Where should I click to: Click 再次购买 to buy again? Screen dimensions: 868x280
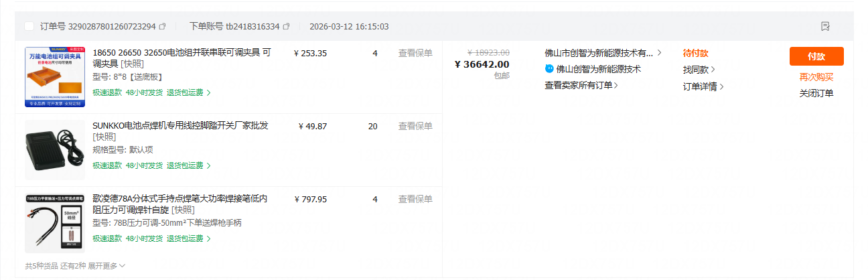tap(816, 77)
